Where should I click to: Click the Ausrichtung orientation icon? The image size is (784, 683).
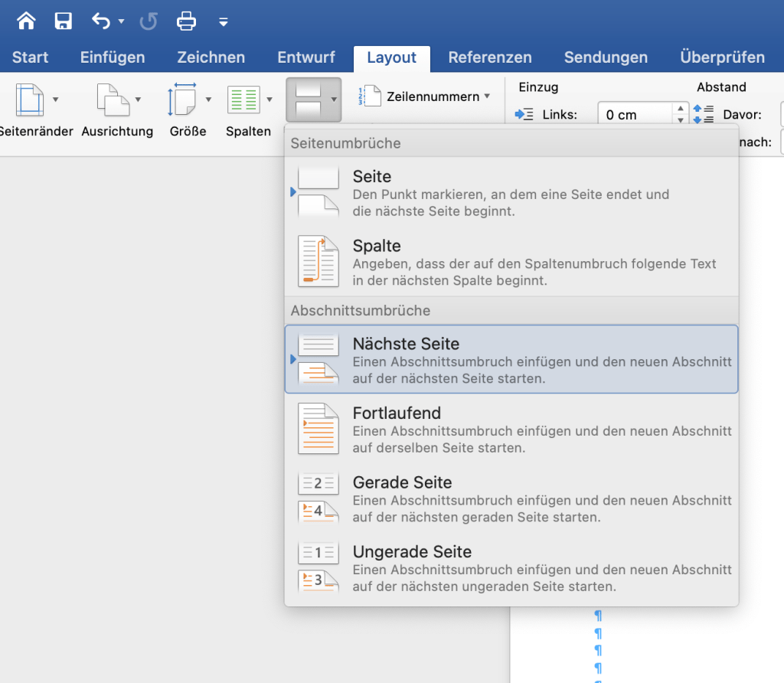[113, 100]
